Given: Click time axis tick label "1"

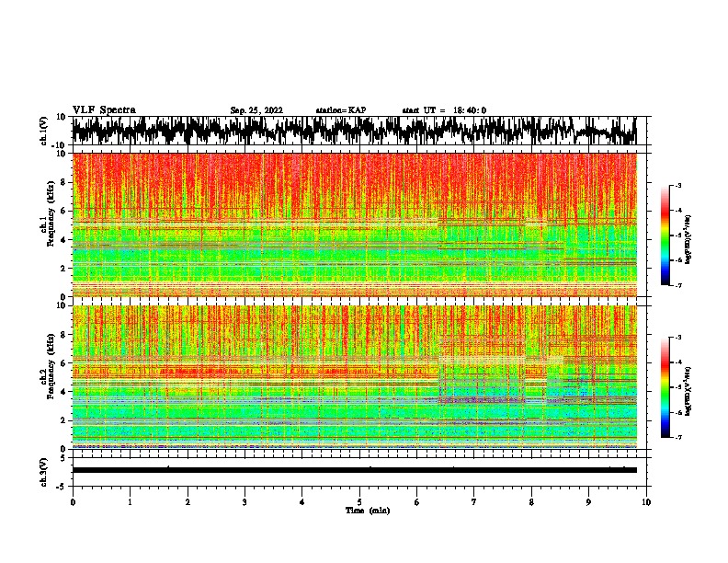Looking at the screenshot, I should (130, 502).
